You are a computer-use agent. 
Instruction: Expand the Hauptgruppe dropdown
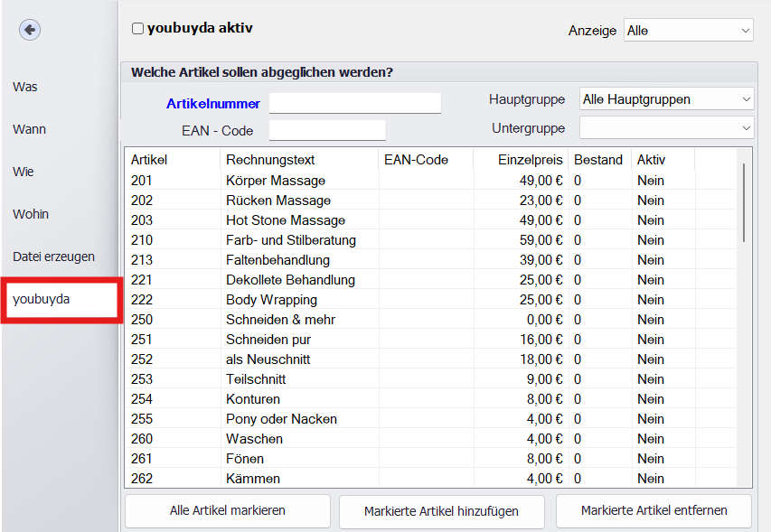click(666, 99)
